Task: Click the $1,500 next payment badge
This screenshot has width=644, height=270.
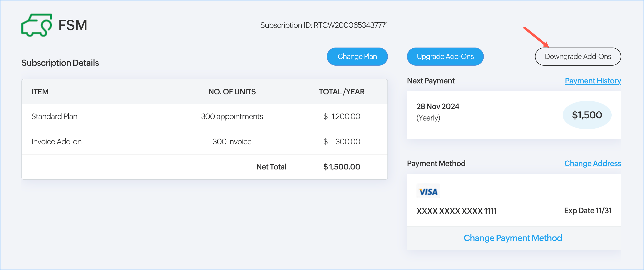Action: (586, 115)
